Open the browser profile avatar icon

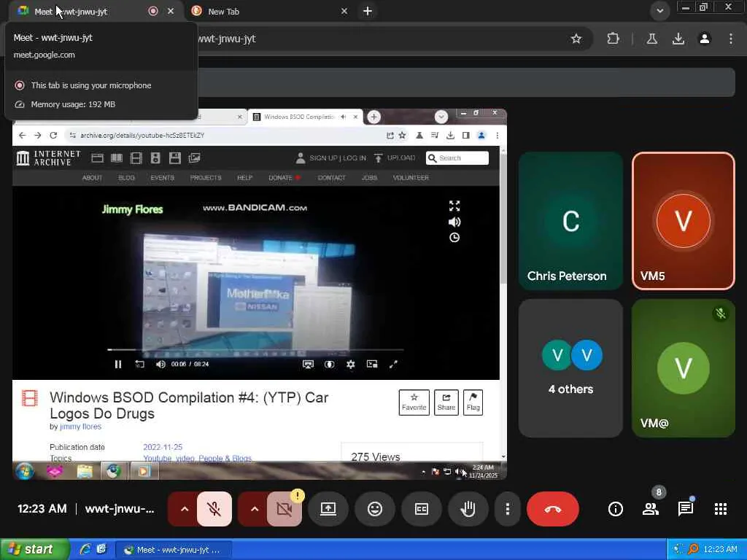tap(705, 39)
